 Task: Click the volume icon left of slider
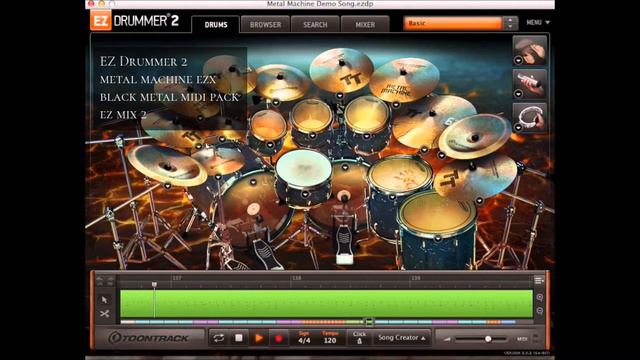[x=447, y=339]
